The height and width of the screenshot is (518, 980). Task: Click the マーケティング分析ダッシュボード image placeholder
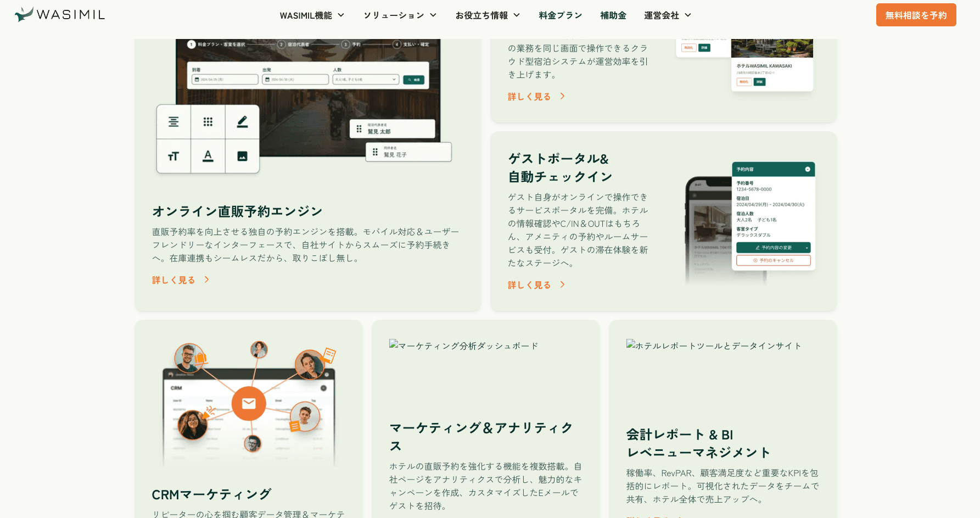point(464,346)
